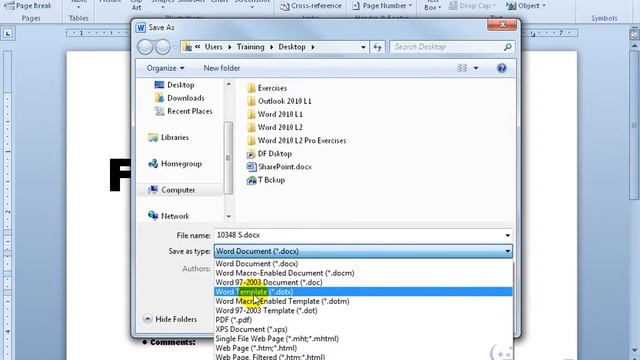Click the search magnifier icon
Image resolution: width=640 pixels, height=360 pixels.
[507, 47]
